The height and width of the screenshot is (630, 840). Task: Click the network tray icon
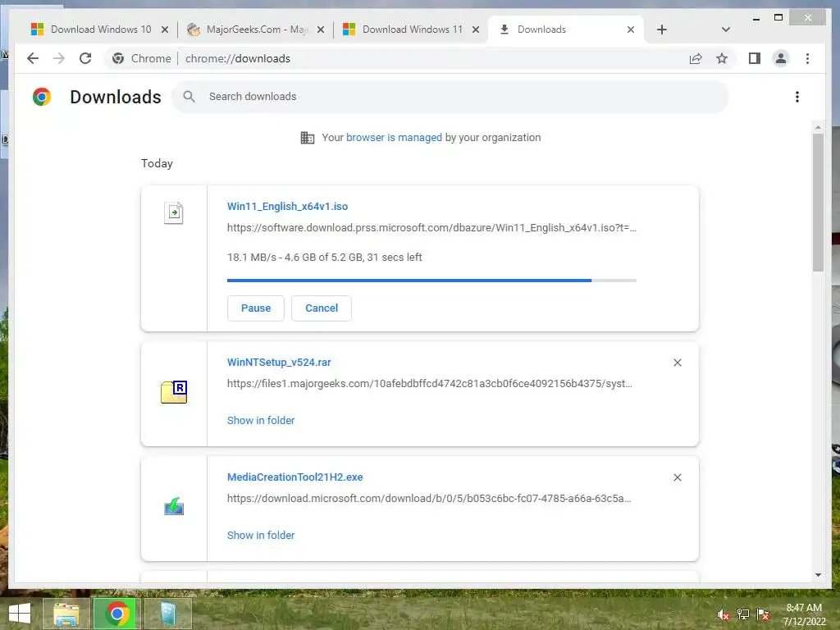tap(743, 614)
